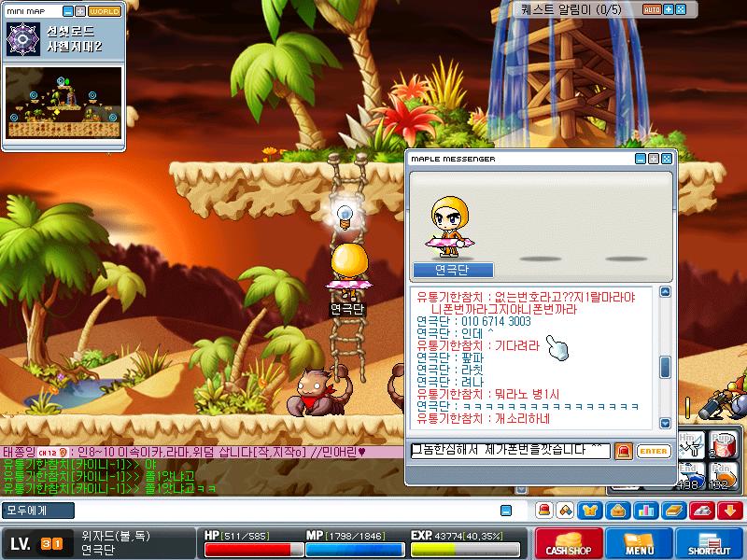
Task: Open the Cash Shop
Action: pos(569,543)
